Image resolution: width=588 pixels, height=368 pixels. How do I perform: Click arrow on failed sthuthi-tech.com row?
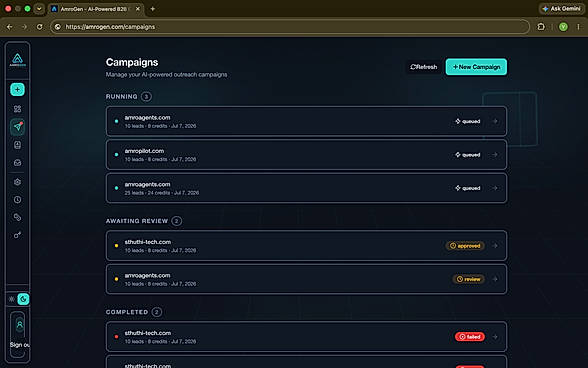[495, 337]
